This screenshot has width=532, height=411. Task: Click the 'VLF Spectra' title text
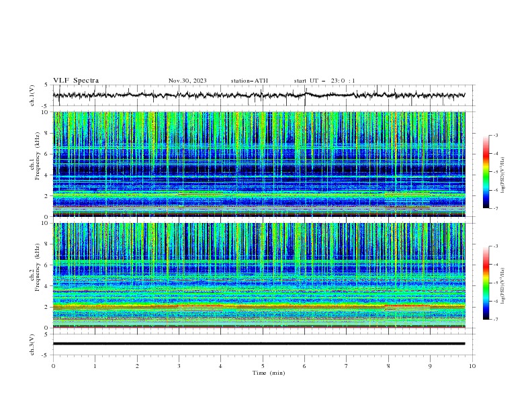point(76,81)
